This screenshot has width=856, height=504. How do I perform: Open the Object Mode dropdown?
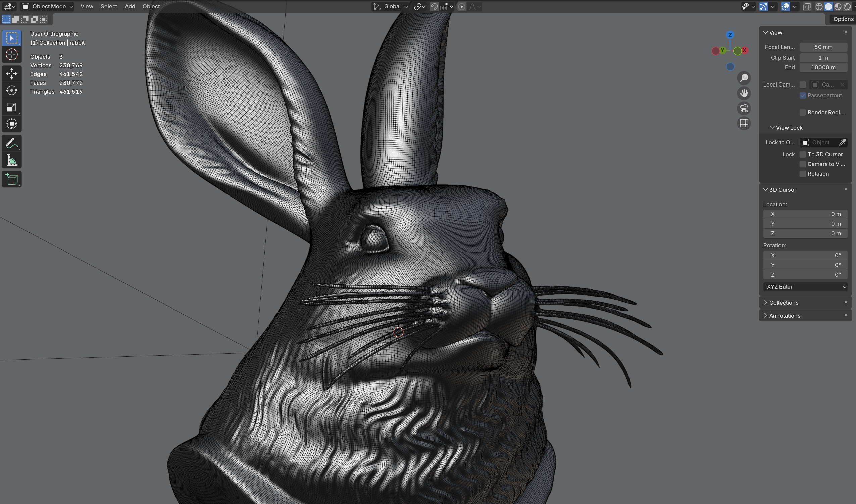coord(47,6)
